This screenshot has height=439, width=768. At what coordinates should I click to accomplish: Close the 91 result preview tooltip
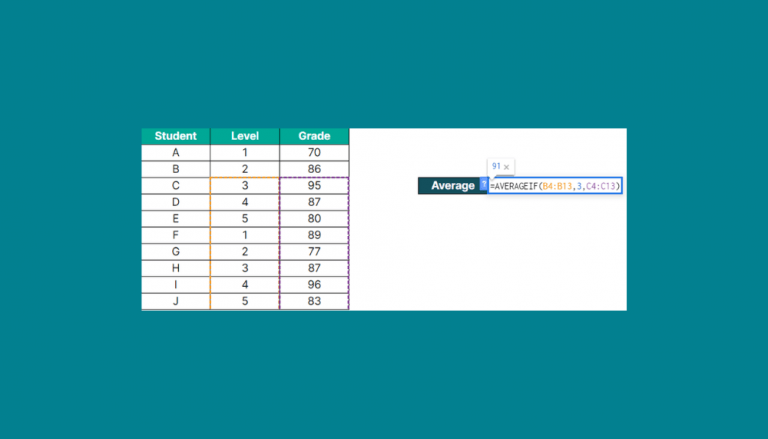click(506, 167)
